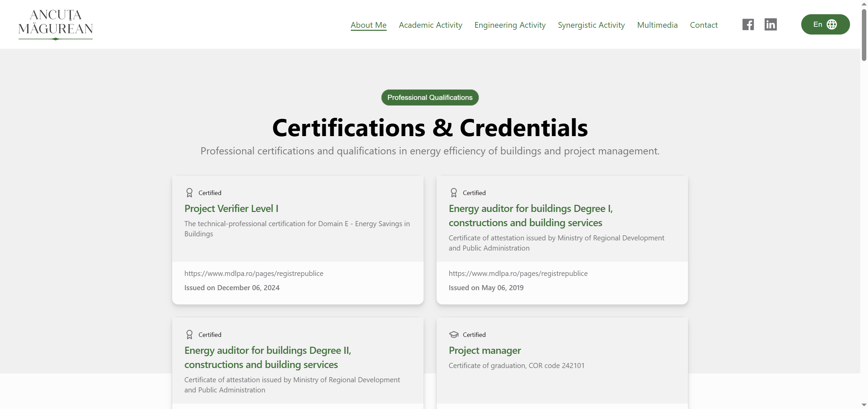Open Engineering Activity menu
This screenshot has height=409, width=868.
(510, 25)
